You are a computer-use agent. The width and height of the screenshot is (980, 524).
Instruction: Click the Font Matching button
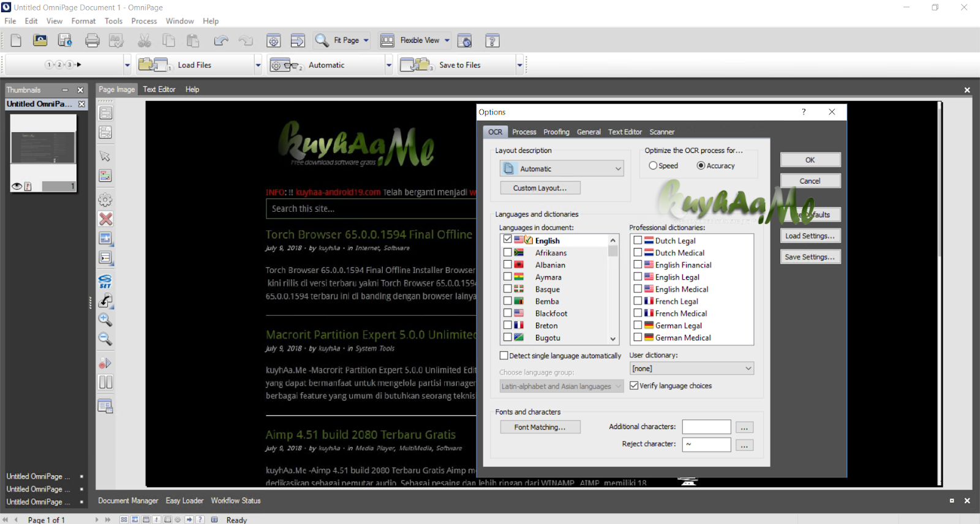(540, 427)
